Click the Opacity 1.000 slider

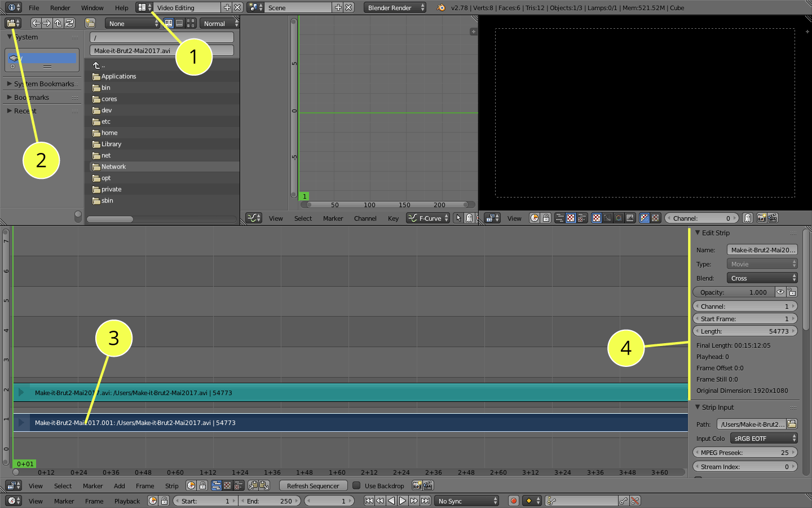(734, 292)
